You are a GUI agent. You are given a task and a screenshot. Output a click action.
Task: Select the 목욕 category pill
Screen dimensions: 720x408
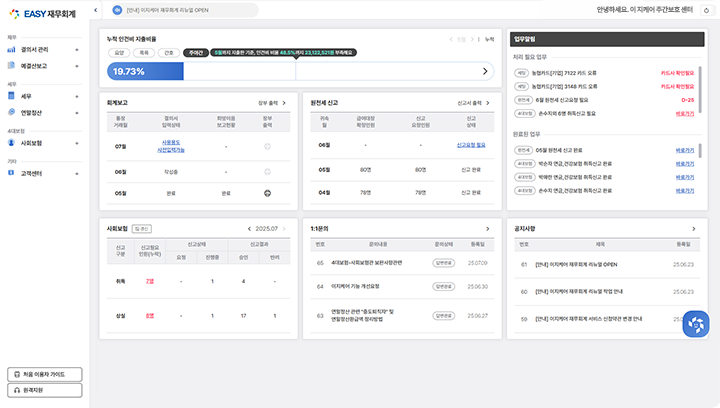tap(144, 53)
